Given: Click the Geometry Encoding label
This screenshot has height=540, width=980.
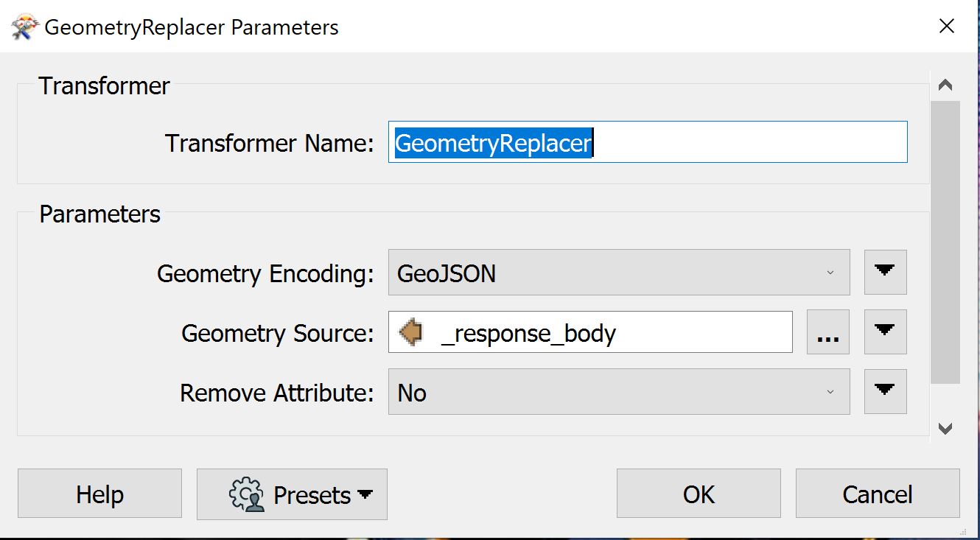Looking at the screenshot, I should [266, 273].
